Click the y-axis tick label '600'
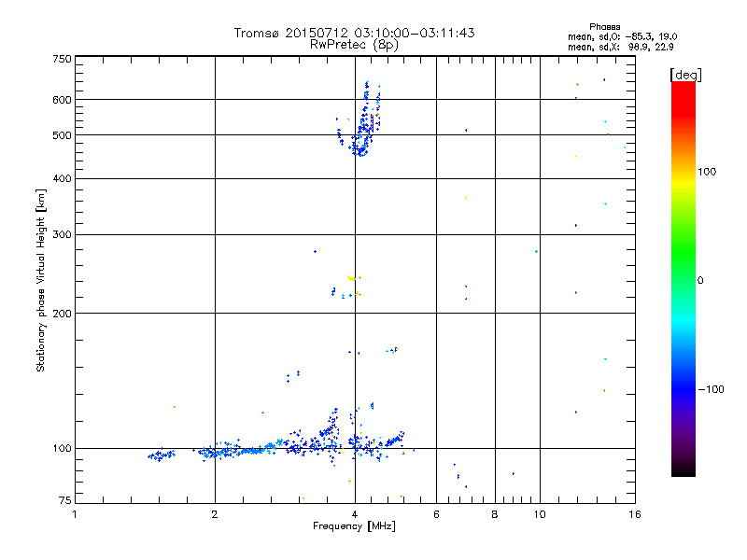The height and width of the screenshot is (560, 747). [62, 100]
